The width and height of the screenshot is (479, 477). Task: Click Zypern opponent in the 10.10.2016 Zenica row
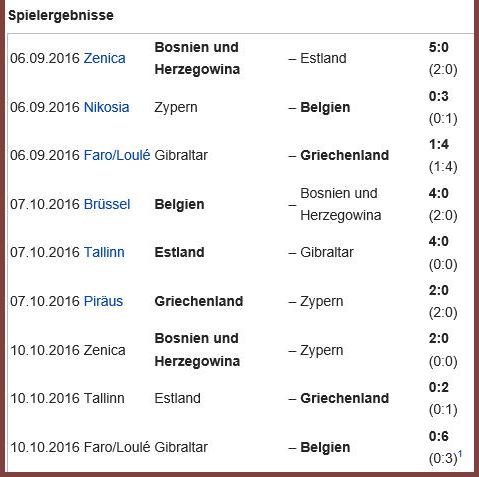pyautogui.click(x=321, y=351)
